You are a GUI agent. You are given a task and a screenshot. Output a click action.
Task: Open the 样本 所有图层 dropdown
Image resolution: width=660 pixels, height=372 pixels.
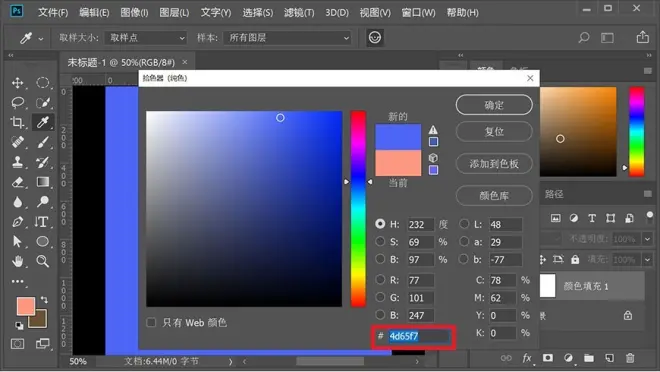tap(287, 38)
